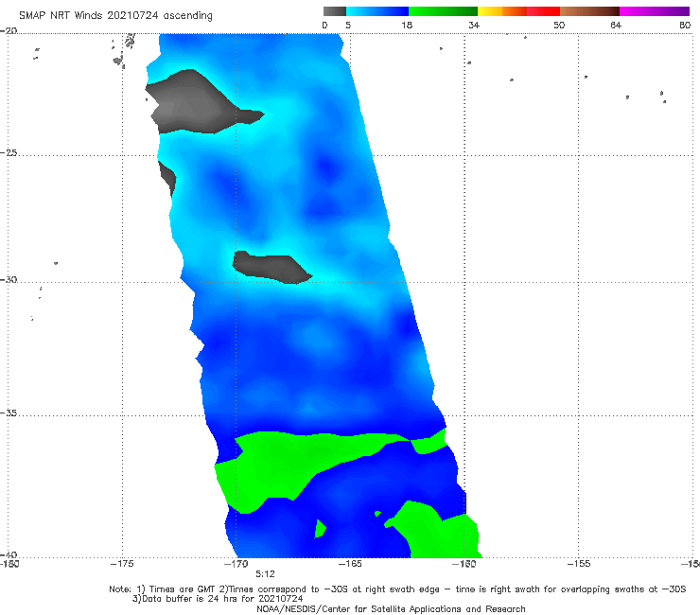Click the longitude label '-160'
Viewport: 700px width, 615px height.
click(464, 564)
